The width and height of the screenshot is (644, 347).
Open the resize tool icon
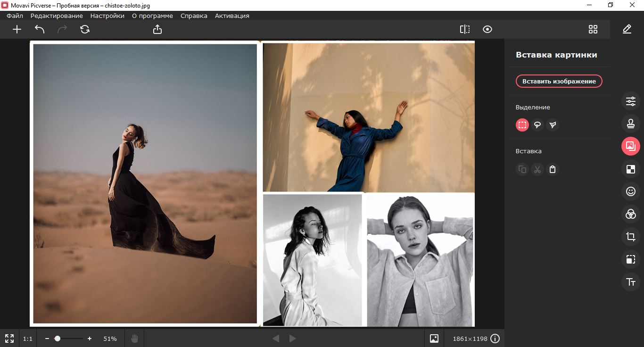(x=631, y=259)
